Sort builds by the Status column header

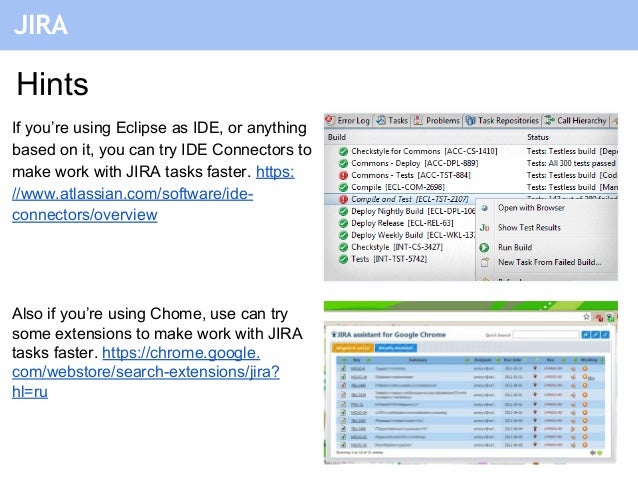coord(538,137)
